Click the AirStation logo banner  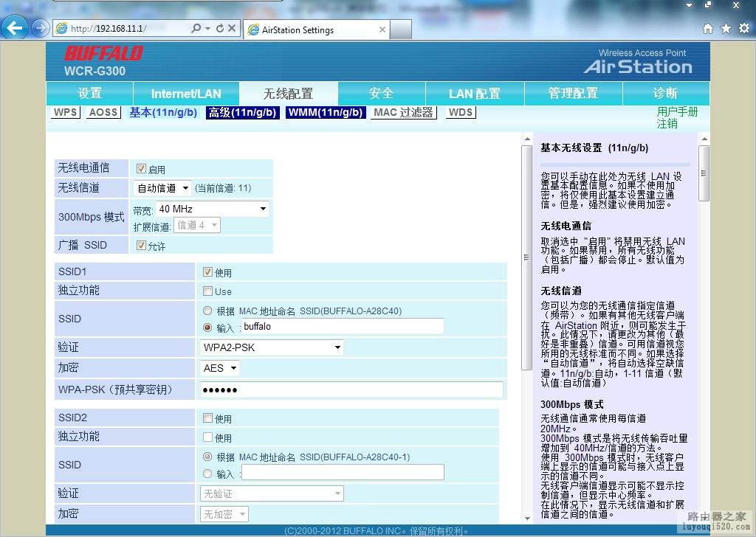[x=639, y=63]
